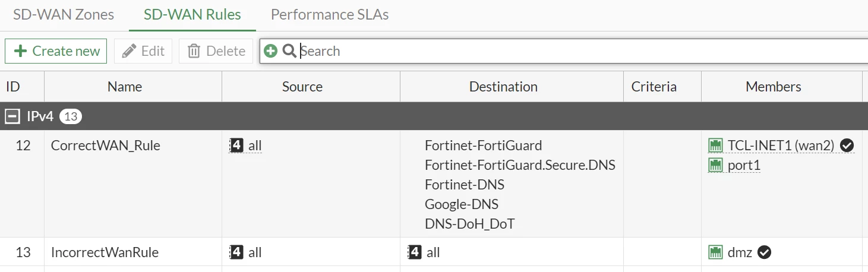Click the Create new button
868x272 pixels.
[56, 51]
